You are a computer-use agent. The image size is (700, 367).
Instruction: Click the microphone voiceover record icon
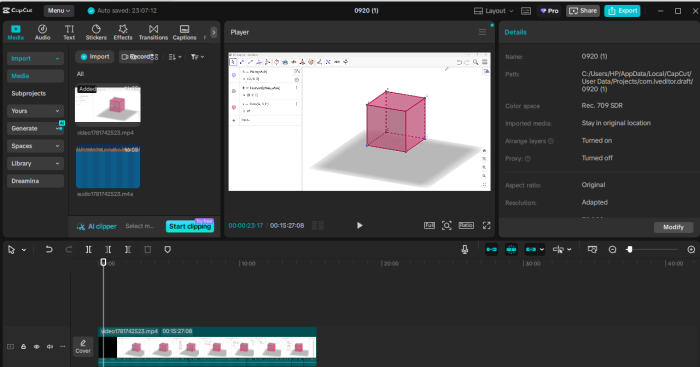pyautogui.click(x=465, y=250)
